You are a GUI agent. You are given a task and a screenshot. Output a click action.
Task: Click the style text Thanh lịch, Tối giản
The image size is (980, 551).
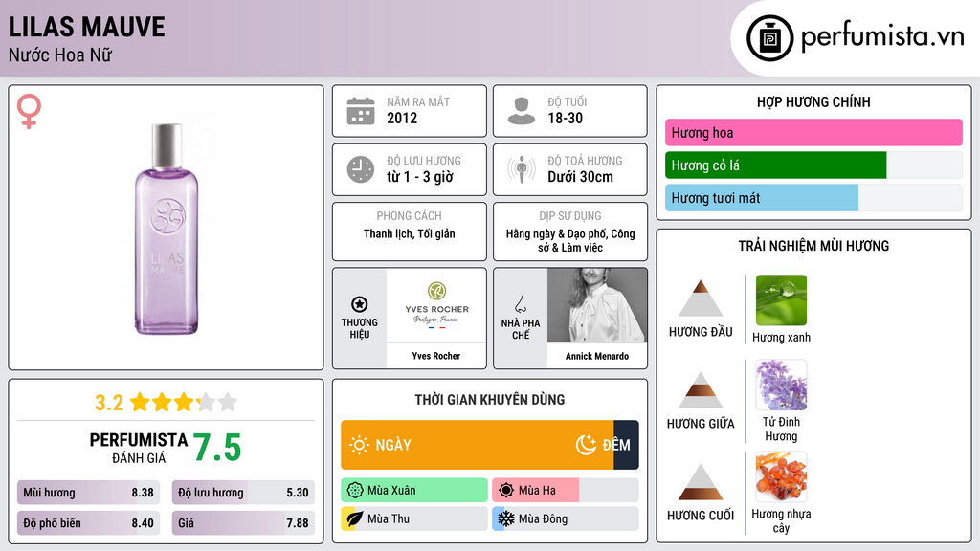pyautogui.click(x=410, y=233)
